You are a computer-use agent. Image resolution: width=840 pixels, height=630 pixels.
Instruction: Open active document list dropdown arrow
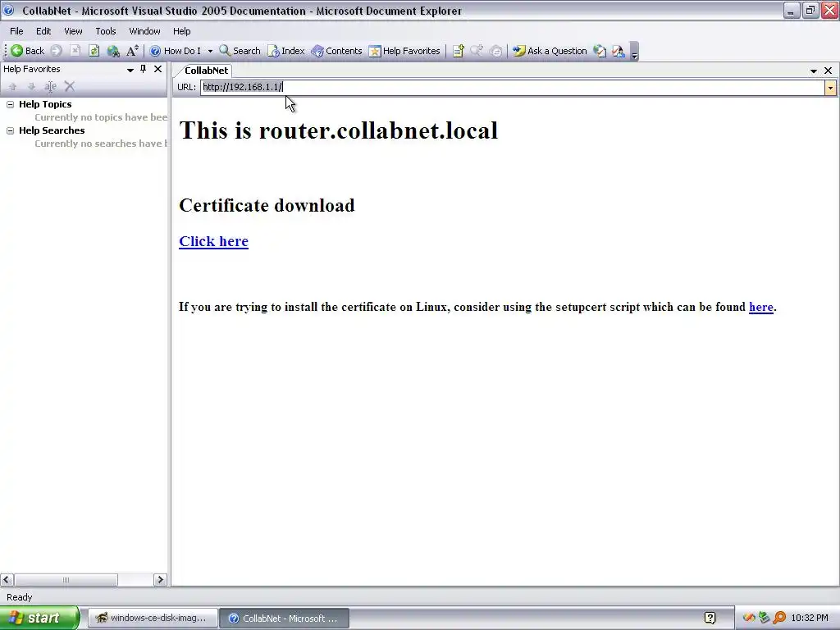coord(814,71)
